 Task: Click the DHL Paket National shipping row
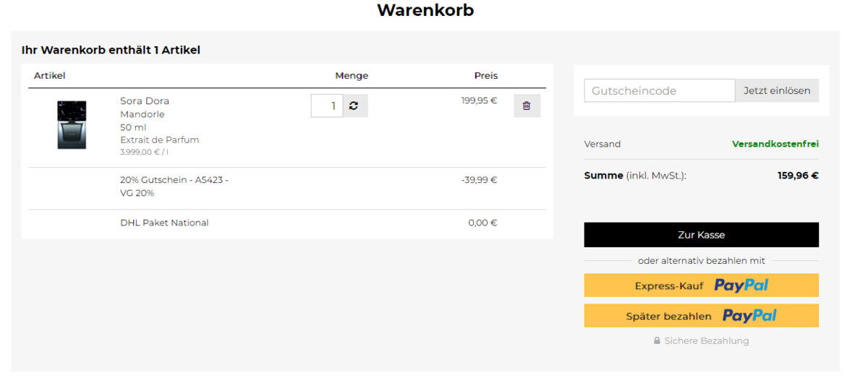[x=164, y=223]
